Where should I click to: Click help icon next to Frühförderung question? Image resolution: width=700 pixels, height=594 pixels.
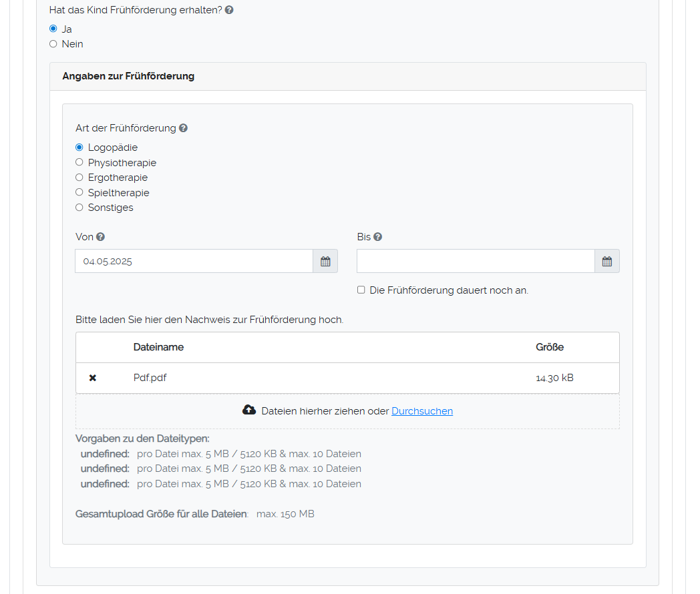[x=229, y=10]
